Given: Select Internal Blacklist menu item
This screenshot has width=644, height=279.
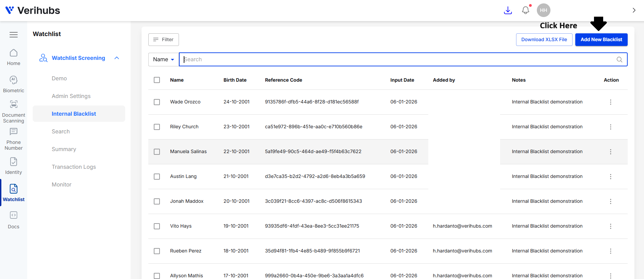Looking at the screenshot, I should [x=79, y=114].
